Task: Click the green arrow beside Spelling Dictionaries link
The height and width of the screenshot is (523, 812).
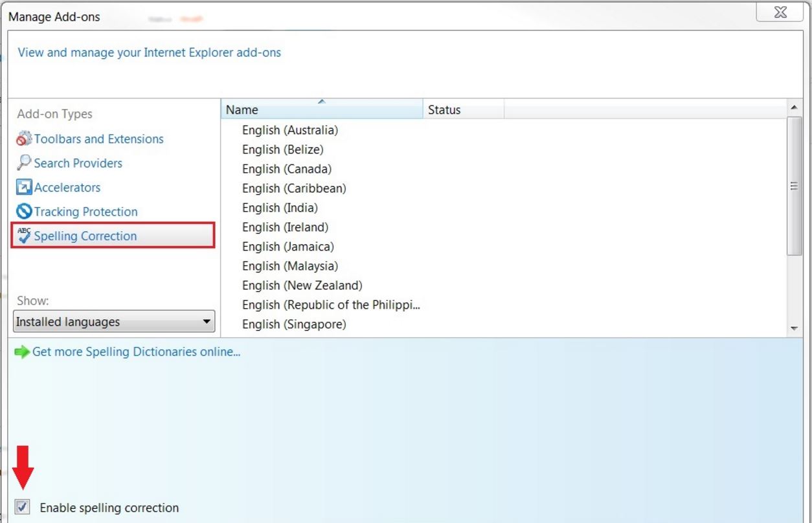Action: point(23,351)
